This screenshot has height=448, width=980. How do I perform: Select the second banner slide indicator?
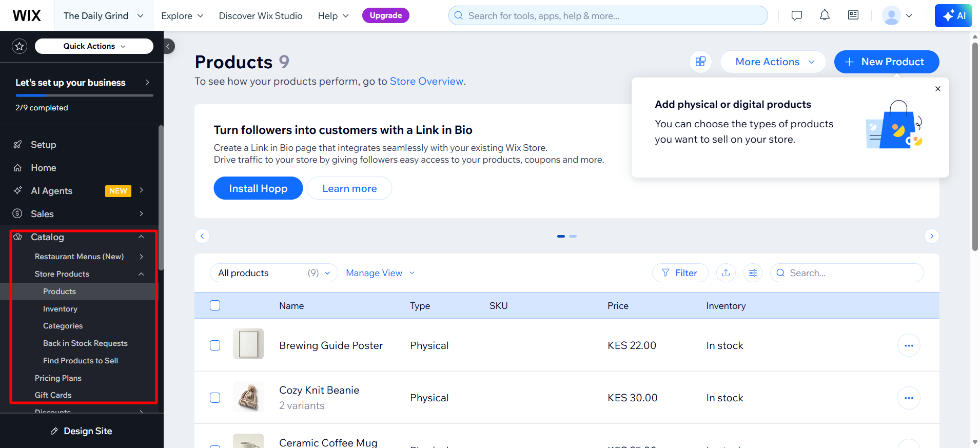pos(573,236)
